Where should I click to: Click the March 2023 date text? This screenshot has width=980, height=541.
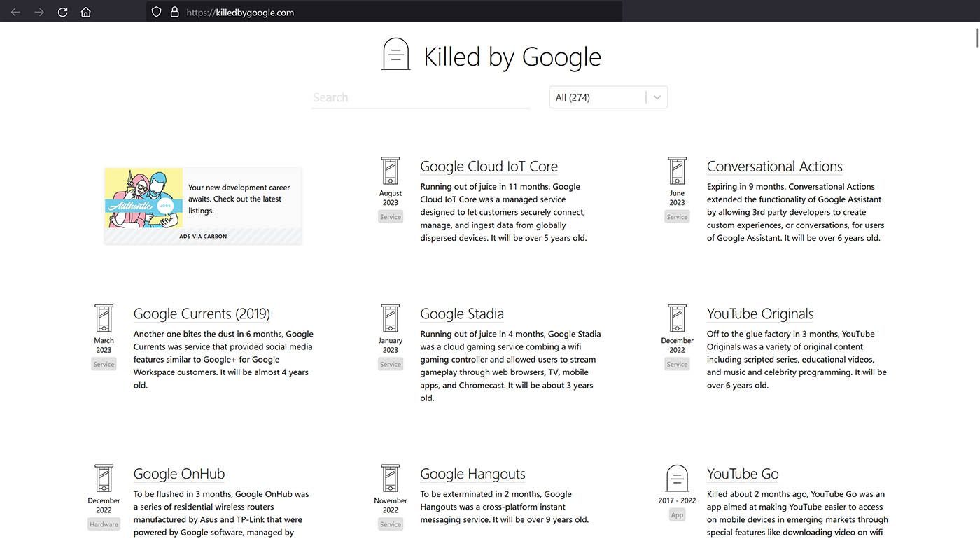click(x=104, y=345)
